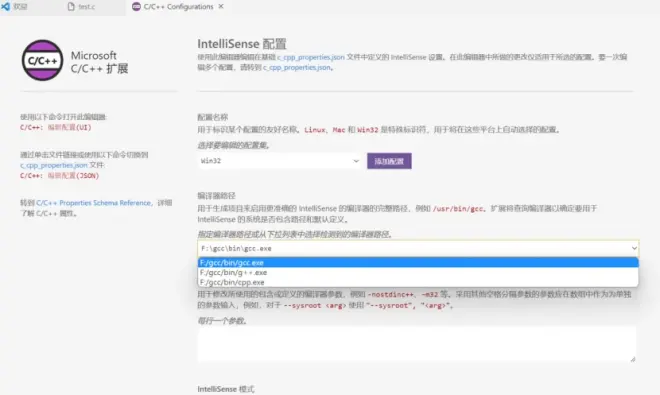Click the C/C++ Configurations tab icon
660x395 pixels.
(x=136, y=7)
